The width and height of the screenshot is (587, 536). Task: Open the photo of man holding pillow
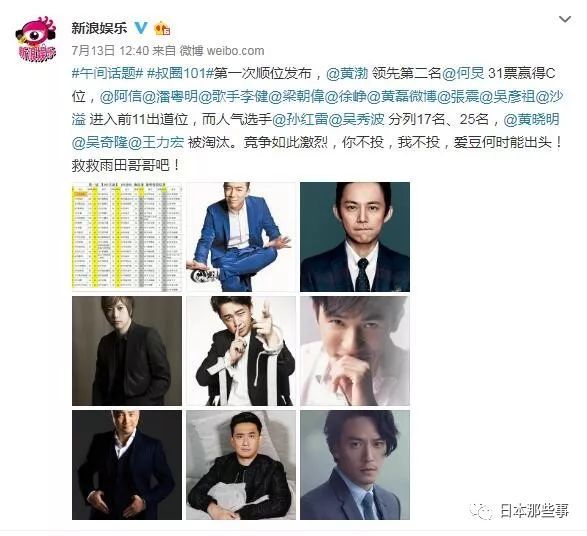point(241,465)
